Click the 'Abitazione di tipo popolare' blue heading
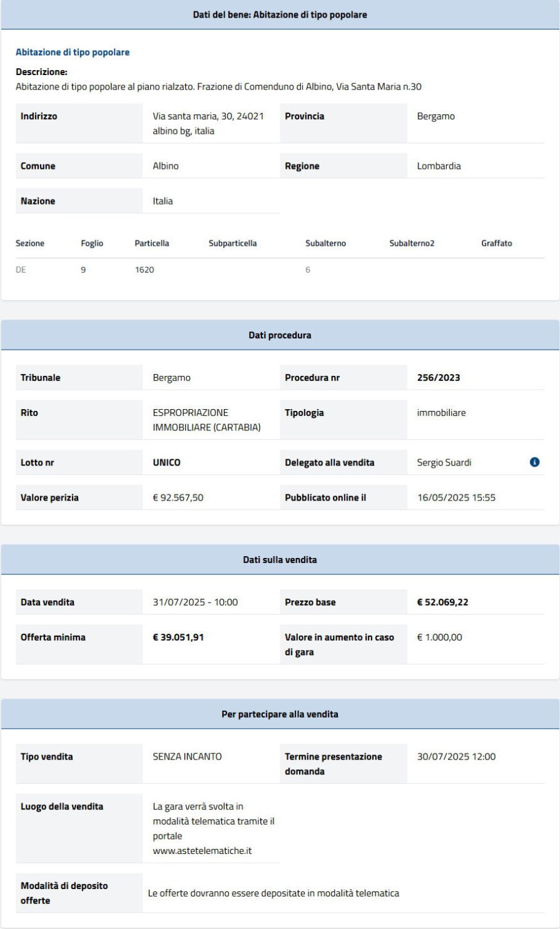 73,53
